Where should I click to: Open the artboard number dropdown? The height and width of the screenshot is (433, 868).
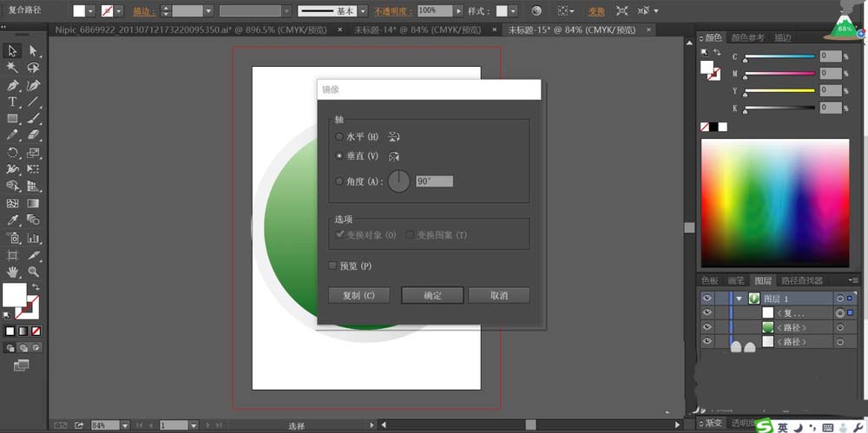coord(194,426)
